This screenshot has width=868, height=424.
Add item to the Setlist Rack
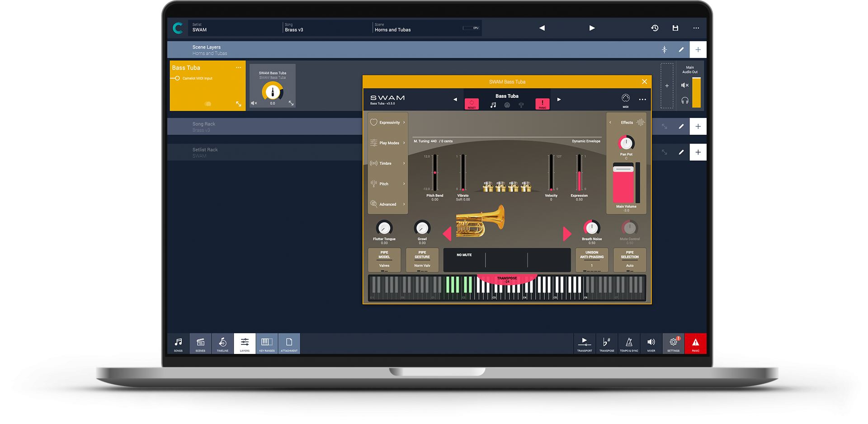698,152
